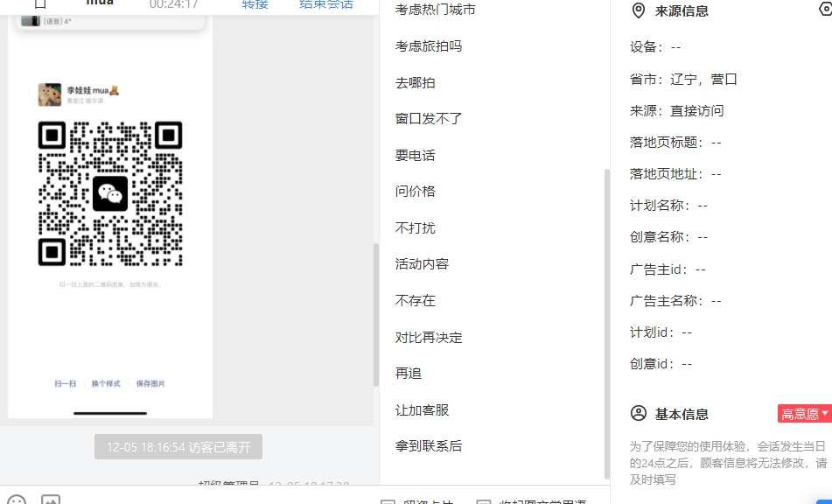Viewport: 832px width, 504px height.
Task: Click the location pin icon beside 来源信息
Action: [x=639, y=10]
